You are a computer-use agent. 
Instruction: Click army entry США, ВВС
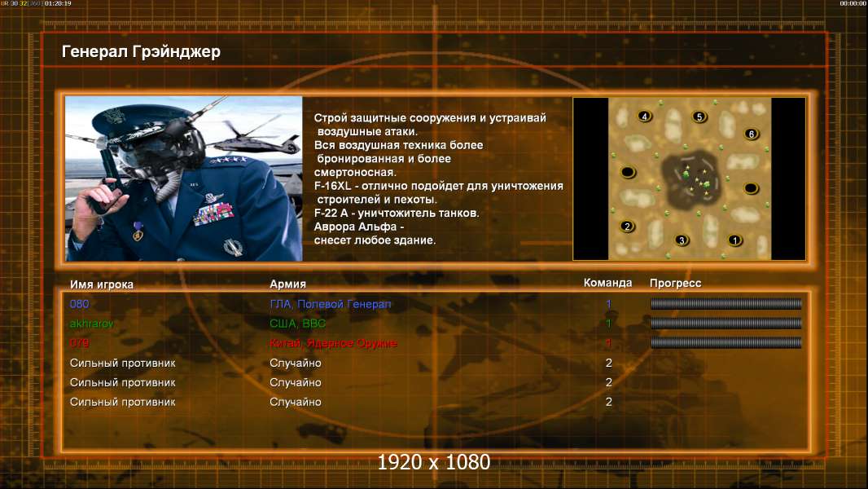pyautogui.click(x=297, y=324)
